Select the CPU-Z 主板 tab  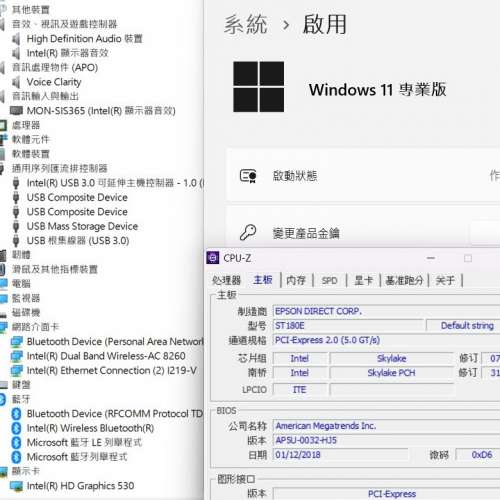(x=263, y=280)
